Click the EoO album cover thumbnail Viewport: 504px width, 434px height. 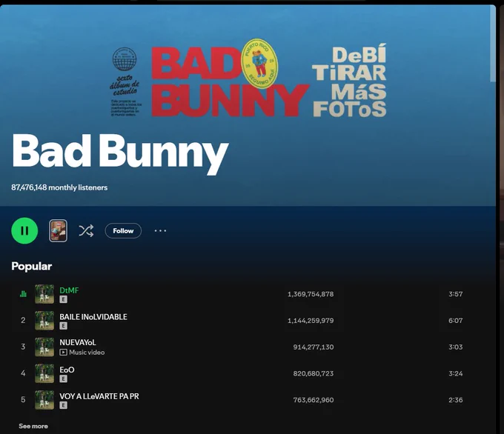44,373
